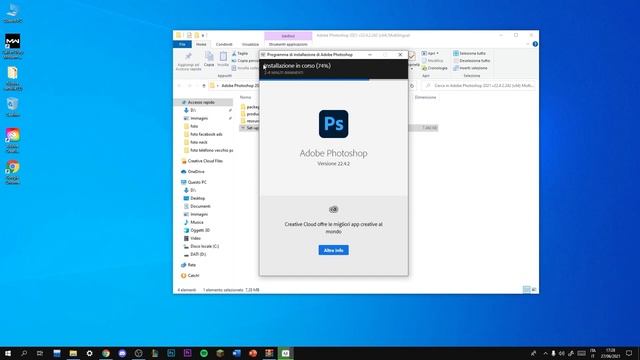Close the Adobe Photoshop installer dialog
The width and height of the screenshot is (640, 360).
400,55
